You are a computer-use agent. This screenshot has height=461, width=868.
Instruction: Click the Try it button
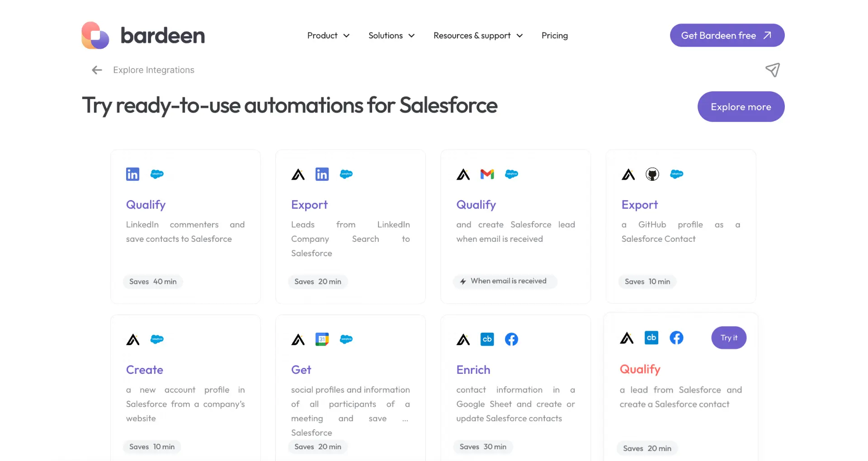729,338
